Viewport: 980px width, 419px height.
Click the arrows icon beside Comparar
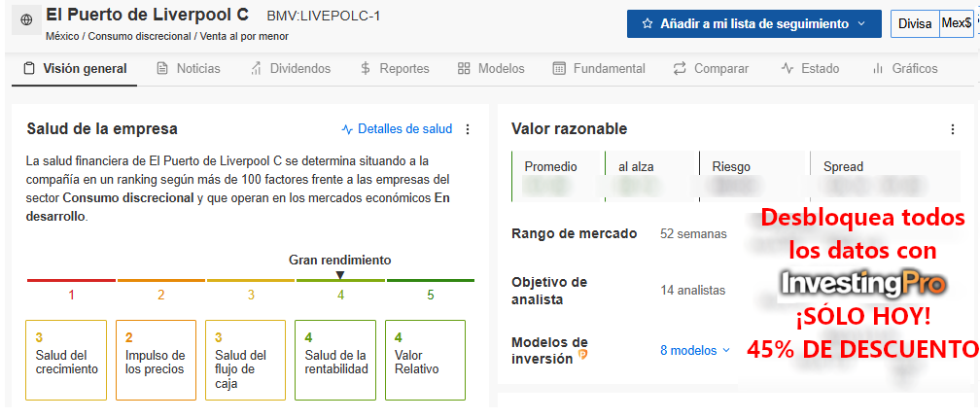(x=680, y=69)
